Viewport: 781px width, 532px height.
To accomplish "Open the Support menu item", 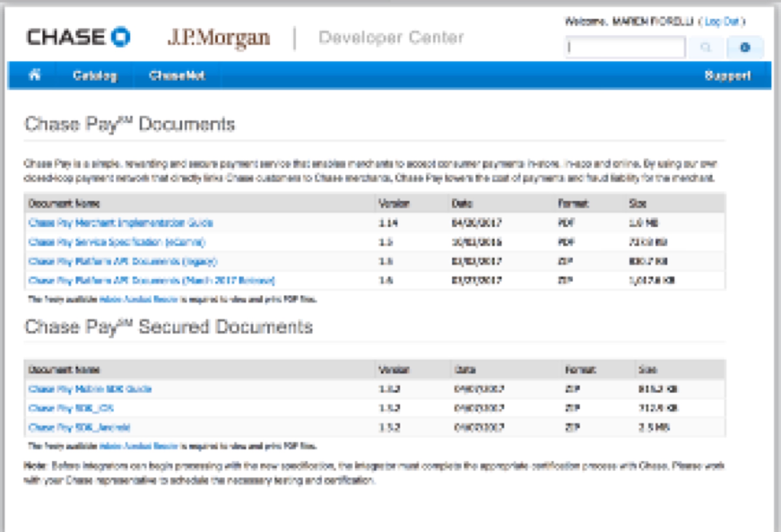I will pos(728,75).
